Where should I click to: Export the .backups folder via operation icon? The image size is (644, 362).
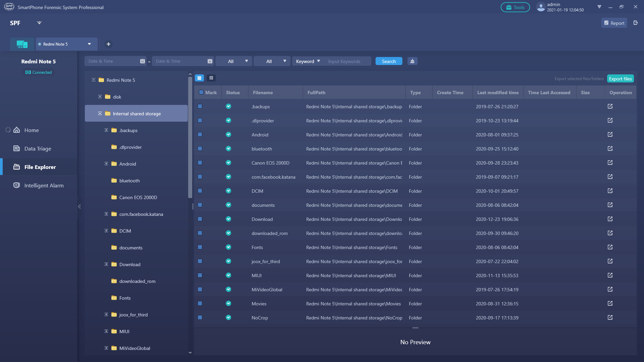[x=610, y=106]
